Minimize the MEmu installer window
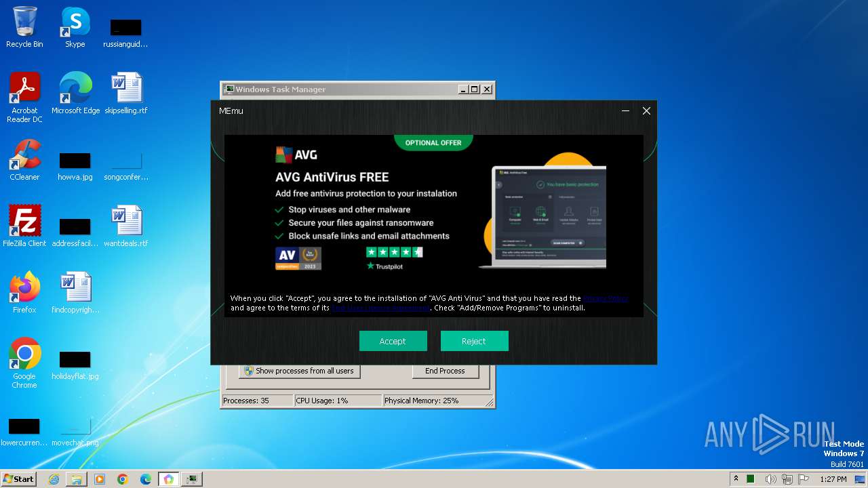 coord(626,111)
